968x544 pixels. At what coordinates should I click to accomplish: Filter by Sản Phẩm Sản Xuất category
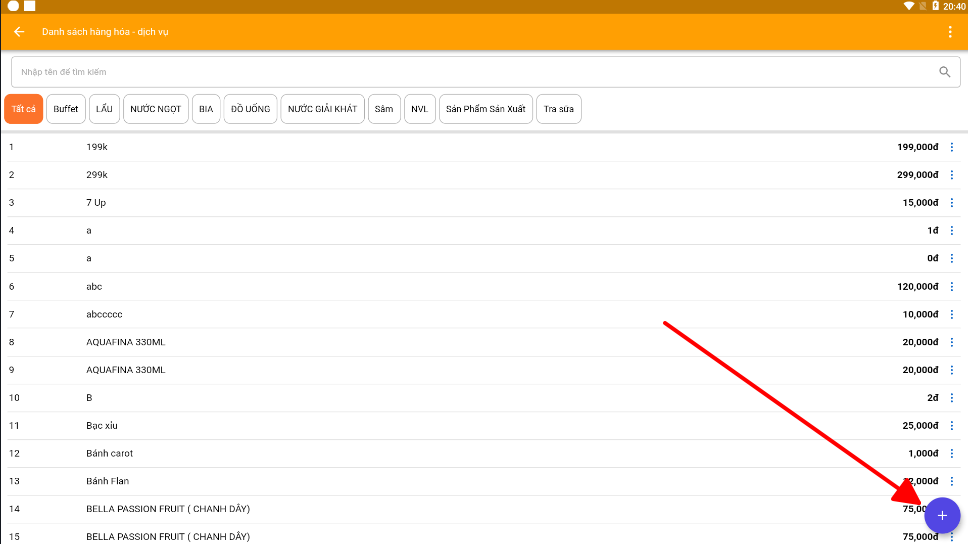(486, 109)
